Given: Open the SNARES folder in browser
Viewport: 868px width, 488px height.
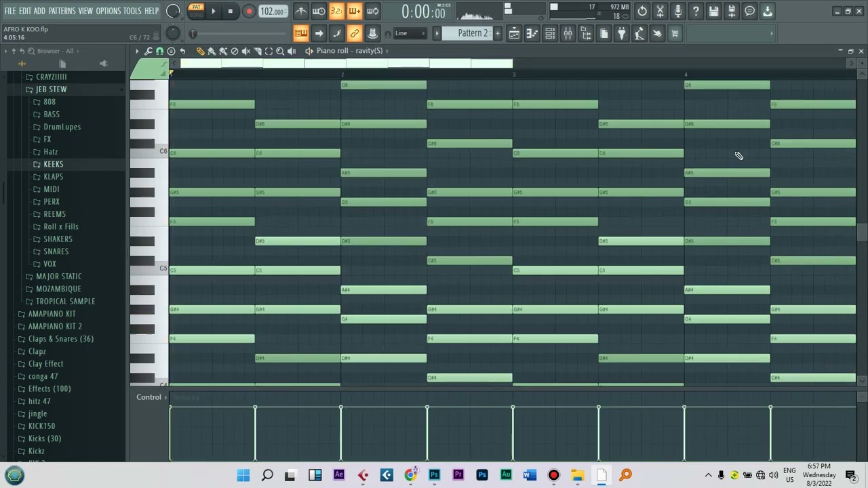Looking at the screenshot, I should click(56, 251).
